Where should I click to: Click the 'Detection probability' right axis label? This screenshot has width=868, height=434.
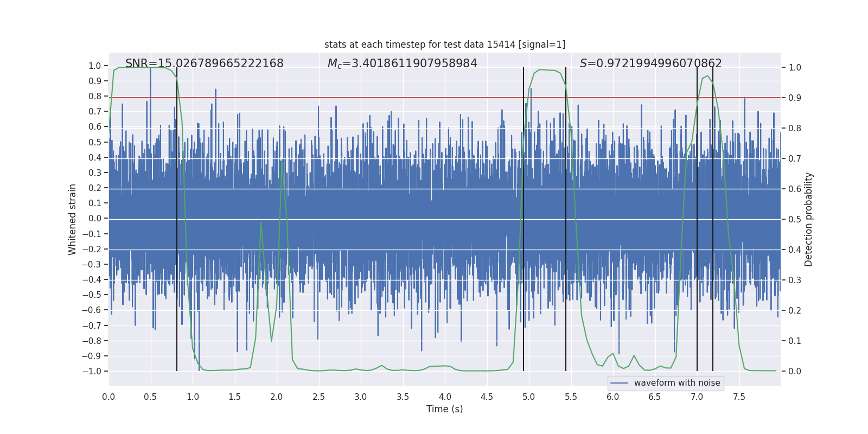pyautogui.click(x=809, y=219)
